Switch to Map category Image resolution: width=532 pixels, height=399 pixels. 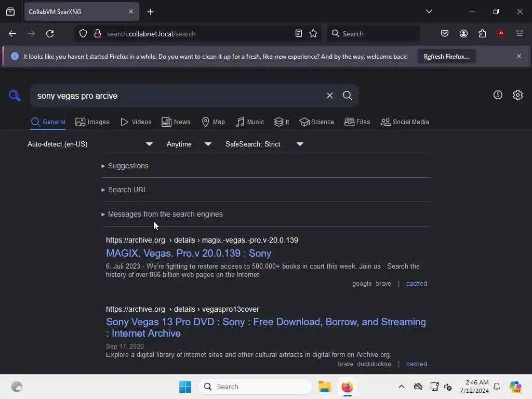point(214,122)
